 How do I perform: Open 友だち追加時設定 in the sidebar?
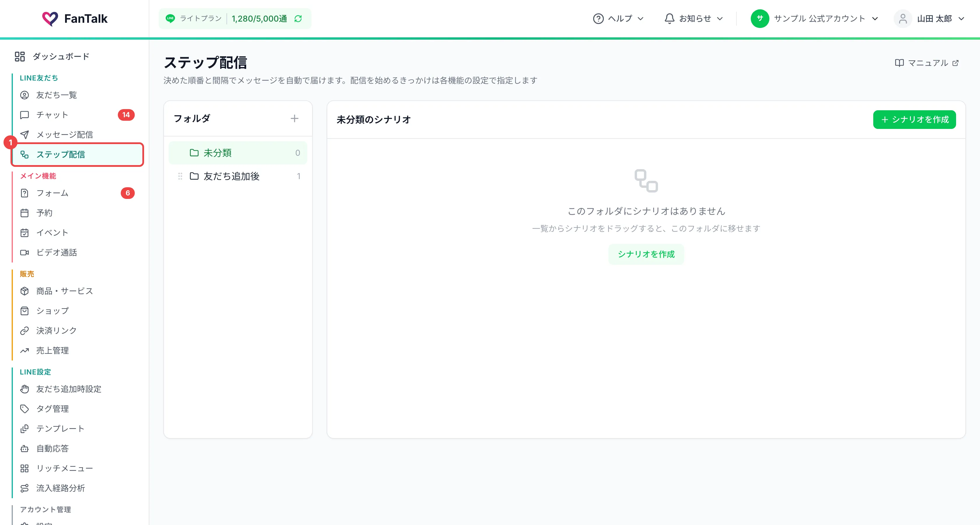tap(77, 389)
